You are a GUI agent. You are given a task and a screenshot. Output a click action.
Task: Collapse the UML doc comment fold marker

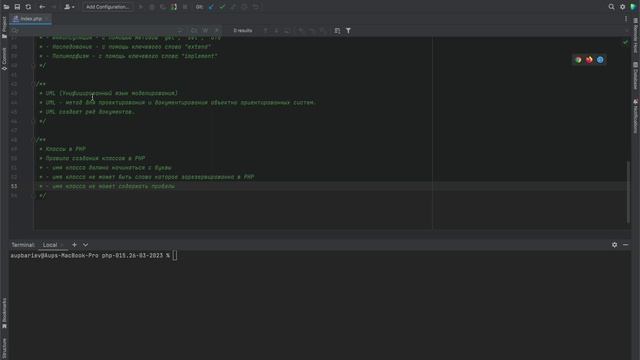pyautogui.click(x=33, y=84)
